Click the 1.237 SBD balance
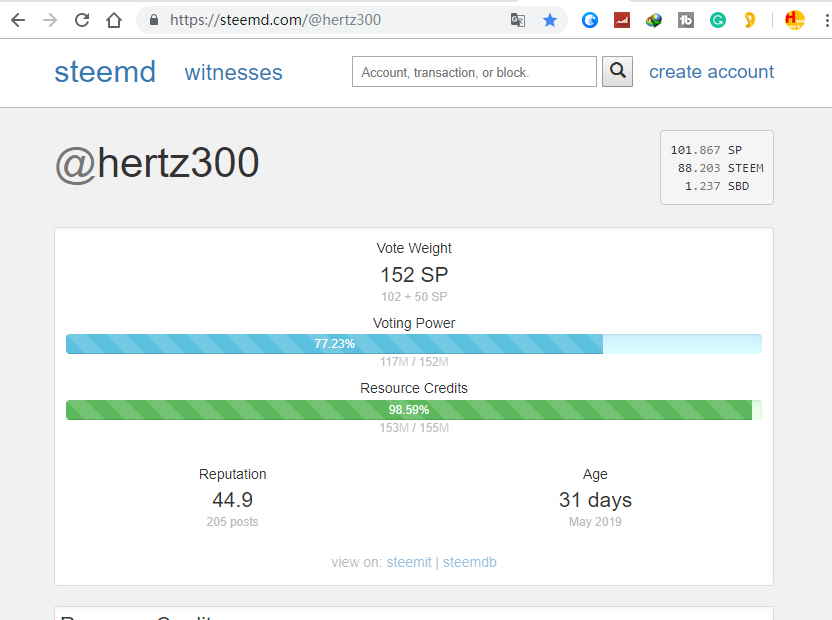The width and height of the screenshot is (832, 620). click(716, 186)
